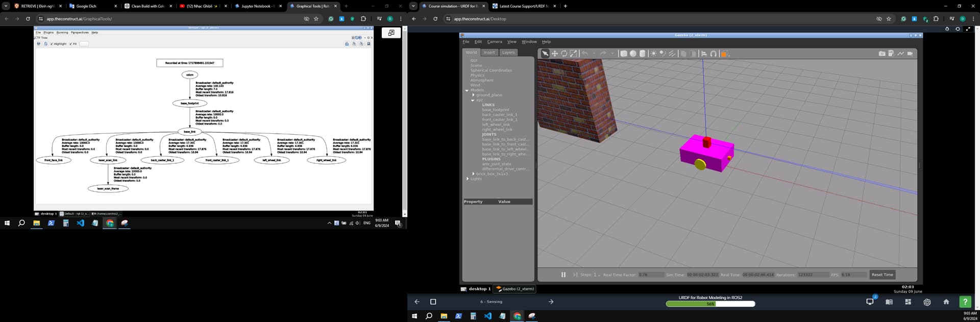Image resolution: width=980 pixels, height=322 pixels.
Task: Click the Gazebo data logging icon
Action: [x=891, y=54]
